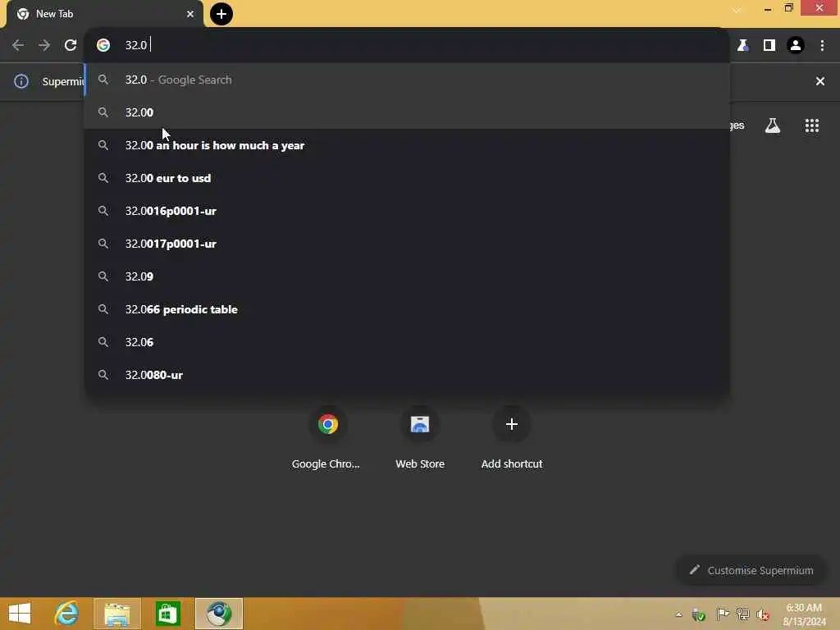Pick '32.00 an hour is how much a year'
The image size is (840, 630).
coord(407,145)
